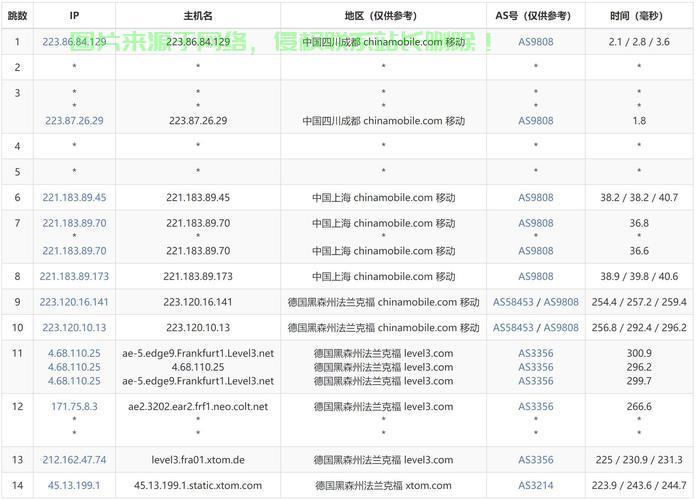Open the 223.87.26.29 link in the IP column

click(75, 120)
